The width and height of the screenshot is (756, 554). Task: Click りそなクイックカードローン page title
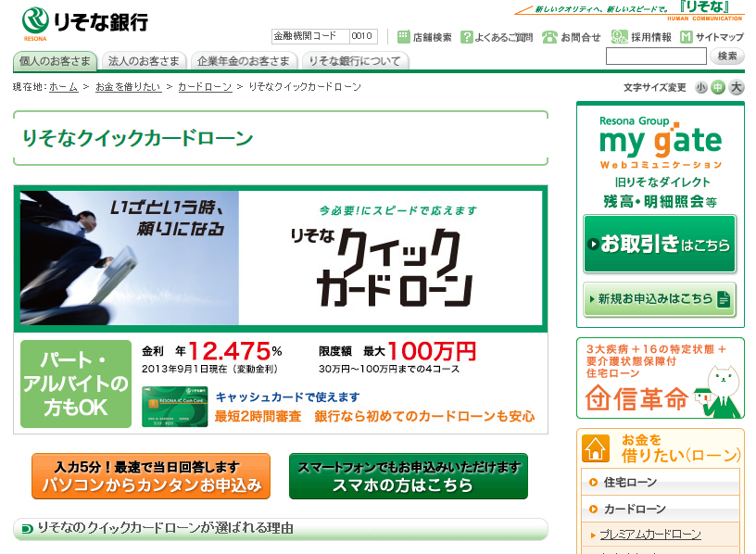click(x=138, y=138)
